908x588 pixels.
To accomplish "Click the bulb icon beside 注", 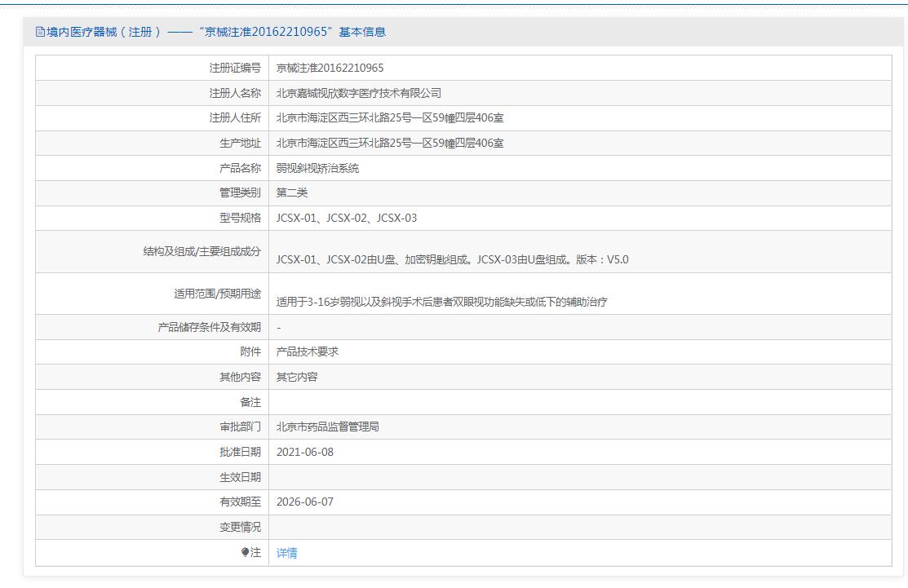I will pos(246,552).
